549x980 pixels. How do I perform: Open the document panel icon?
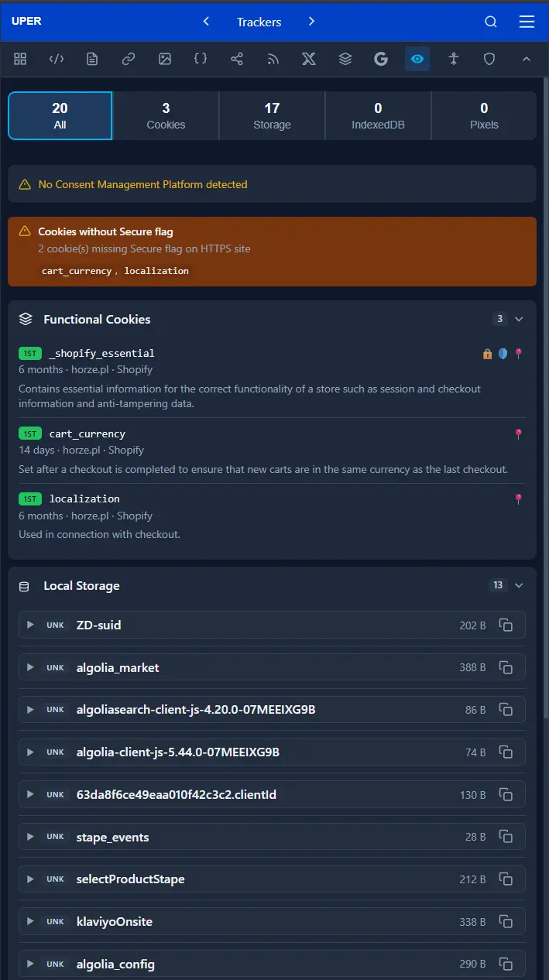click(x=92, y=59)
